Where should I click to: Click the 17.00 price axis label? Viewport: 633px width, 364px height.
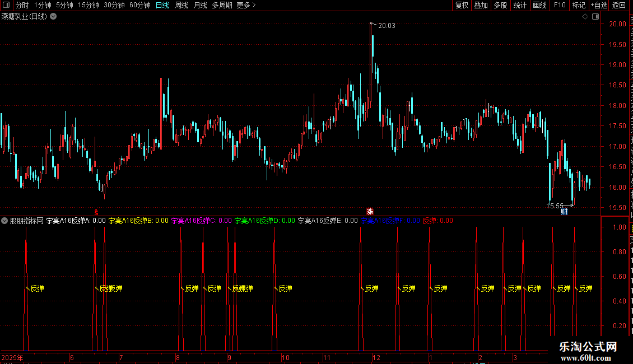[617, 147]
